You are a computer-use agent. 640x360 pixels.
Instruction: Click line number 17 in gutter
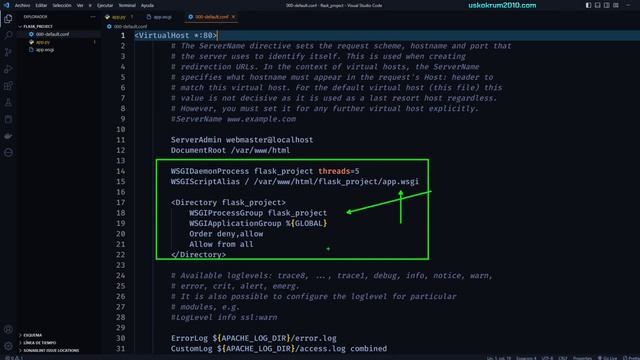121,202
